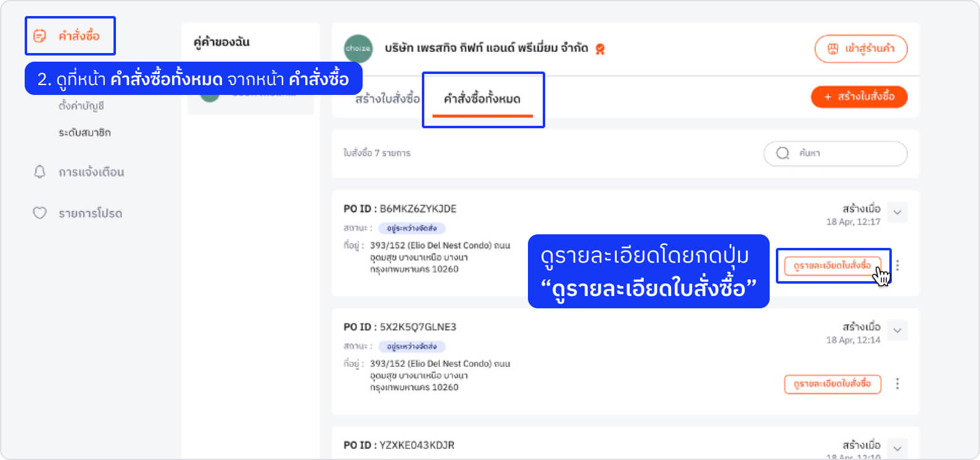This screenshot has height=460, width=980.
Task: Click the 18 Apr, 12:17 timestamp
Action: [x=853, y=222]
